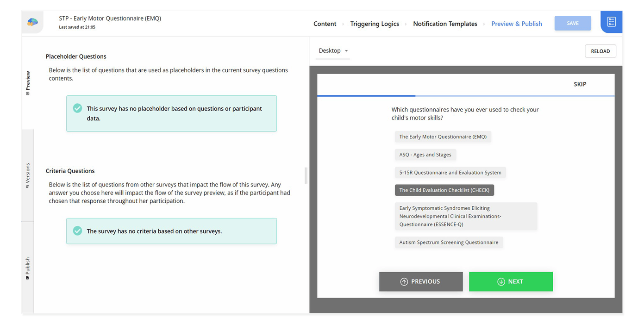Select the ASQ - Ages and Stages answer
The width and height of the screenshot is (644, 324).
pos(425,155)
